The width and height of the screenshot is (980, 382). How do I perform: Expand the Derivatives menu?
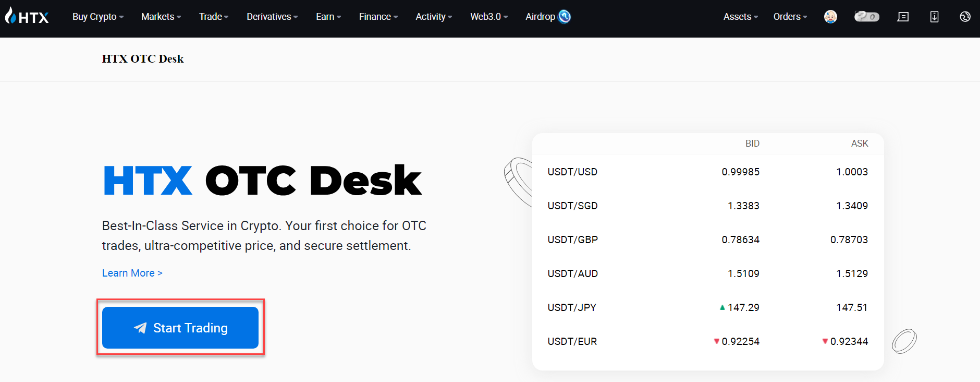pyautogui.click(x=272, y=17)
